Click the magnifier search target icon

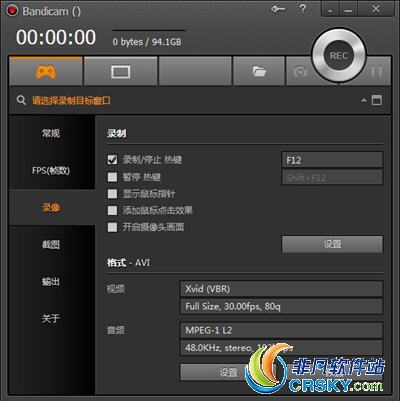point(21,100)
